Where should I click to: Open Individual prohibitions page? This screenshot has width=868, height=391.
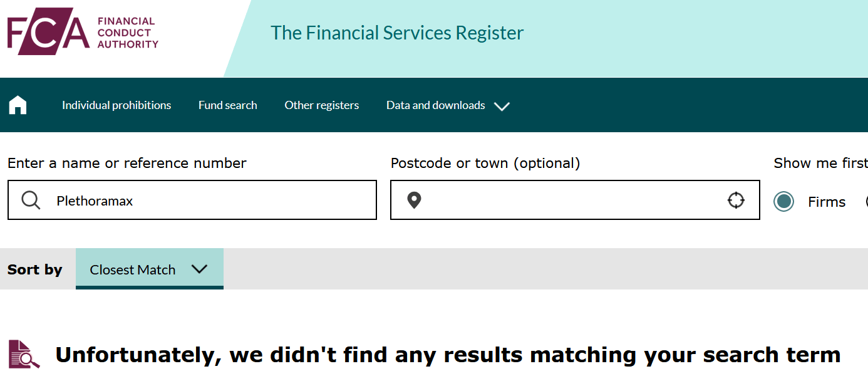116,105
